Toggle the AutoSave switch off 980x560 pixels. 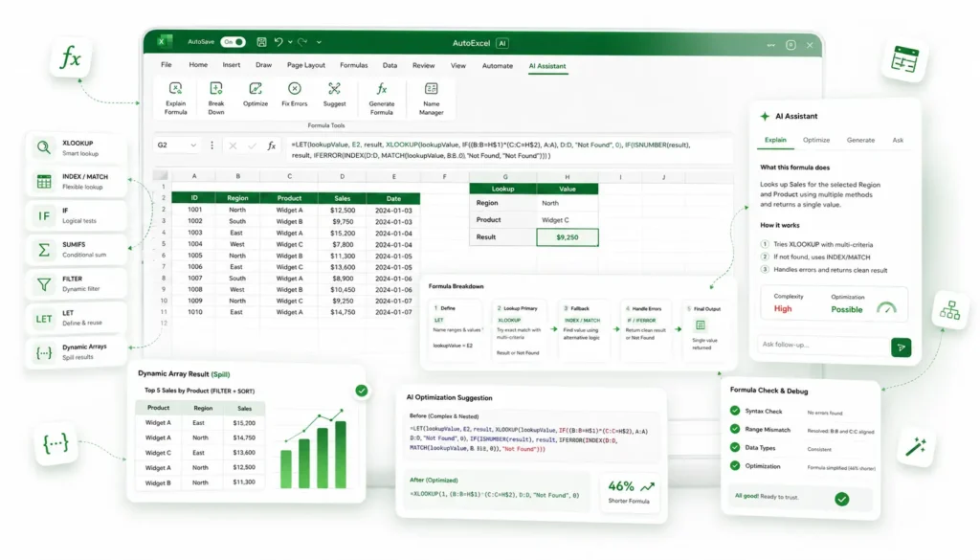click(233, 42)
